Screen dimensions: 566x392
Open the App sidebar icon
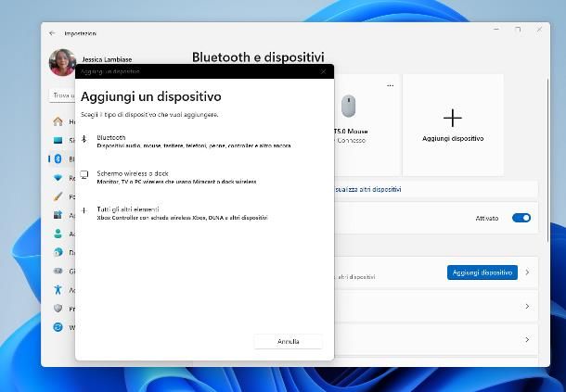click(x=58, y=215)
